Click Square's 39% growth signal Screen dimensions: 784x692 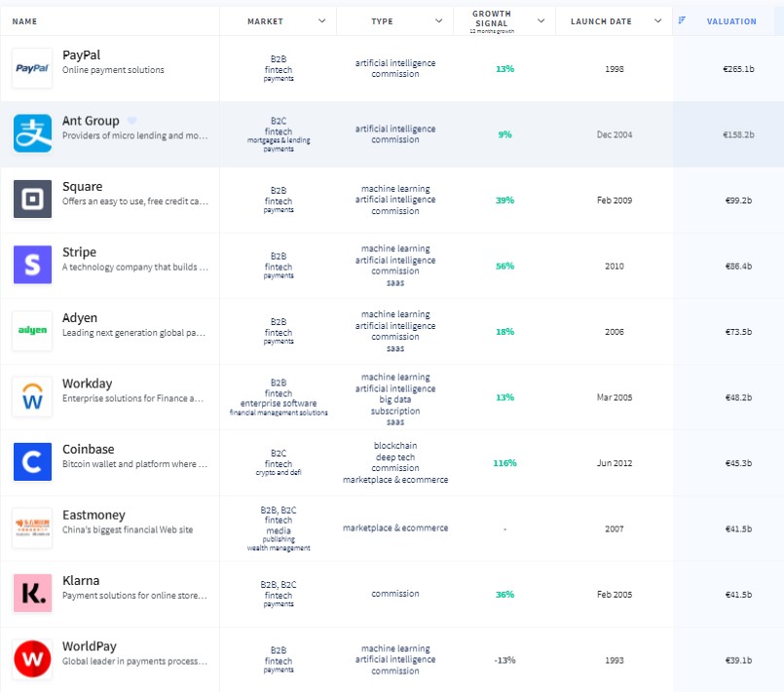point(504,200)
